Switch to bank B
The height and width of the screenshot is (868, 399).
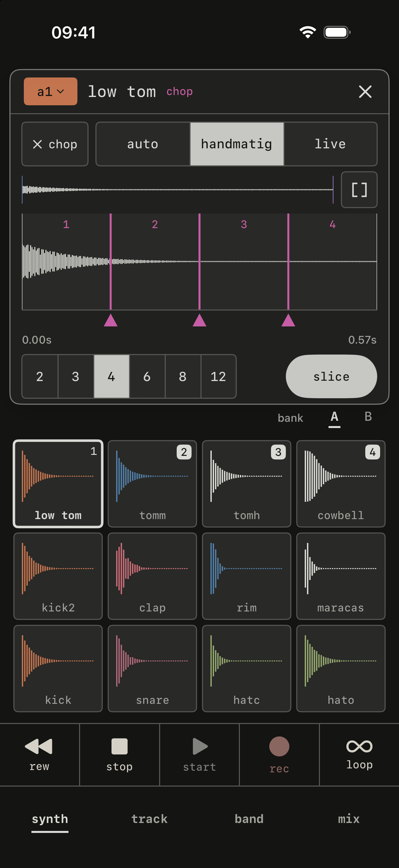368,417
